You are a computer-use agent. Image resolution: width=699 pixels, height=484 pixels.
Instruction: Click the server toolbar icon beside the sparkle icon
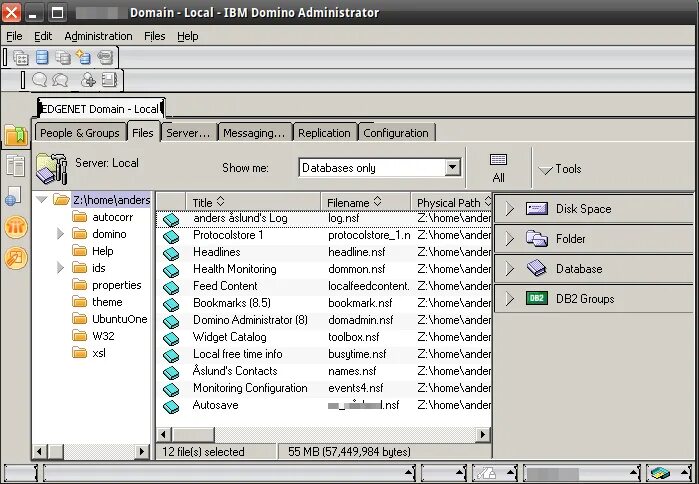click(105, 57)
